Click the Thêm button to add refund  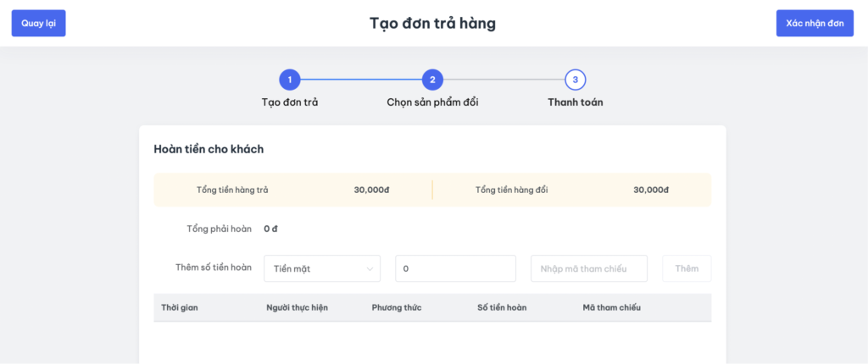point(687,268)
